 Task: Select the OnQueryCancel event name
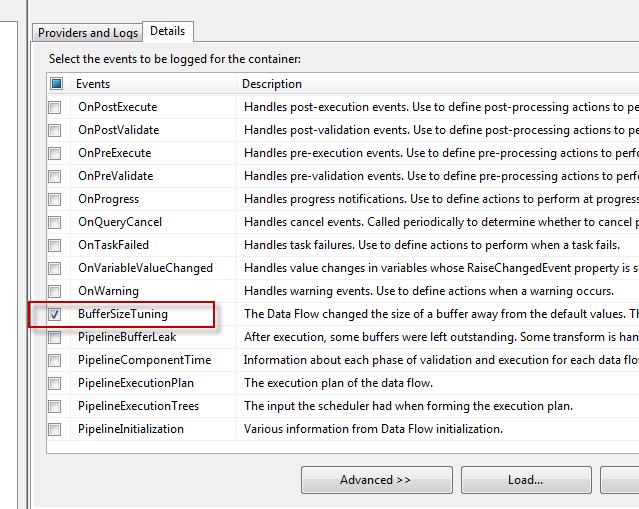pos(120,222)
